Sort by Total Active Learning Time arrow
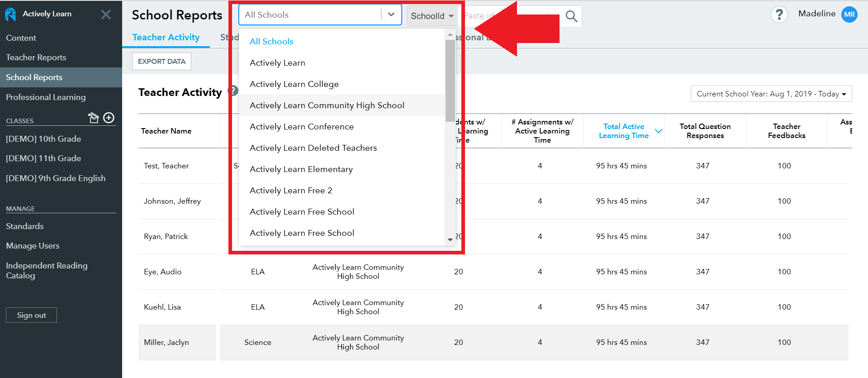The width and height of the screenshot is (868, 378). tap(659, 131)
